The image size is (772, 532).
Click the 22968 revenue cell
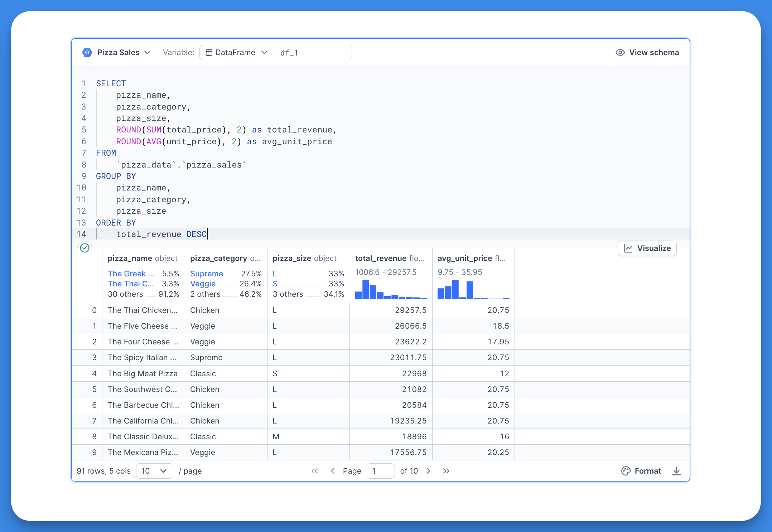pyautogui.click(x=391, y=373)
